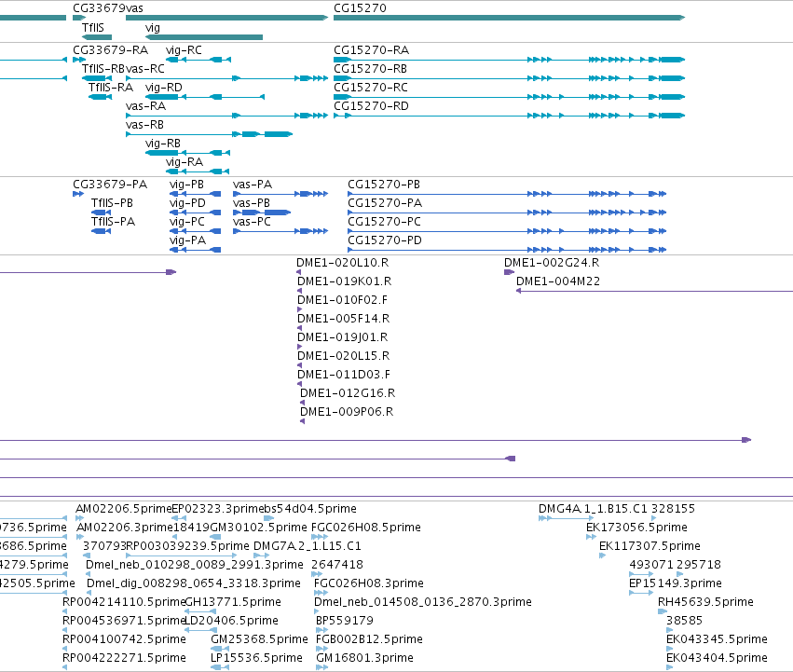This screenshot has width=793, height=672.
Task: Select protein TfIIS-PB label
Action: click(x=112, y=203)
